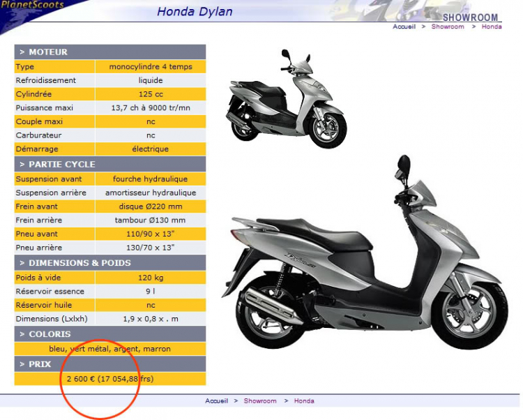Select the PARTIE CYCLE section header

click(x=110, y=165)
